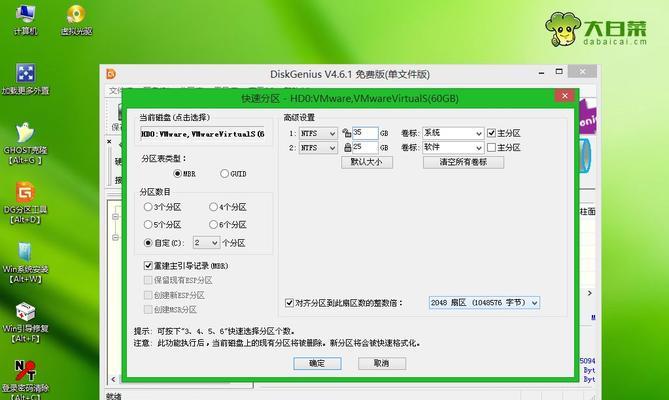This screenshot has height=400, width=669.
Task: Click the left scroll arrow in DiskGenius window
Action: [x=113, y=379]
